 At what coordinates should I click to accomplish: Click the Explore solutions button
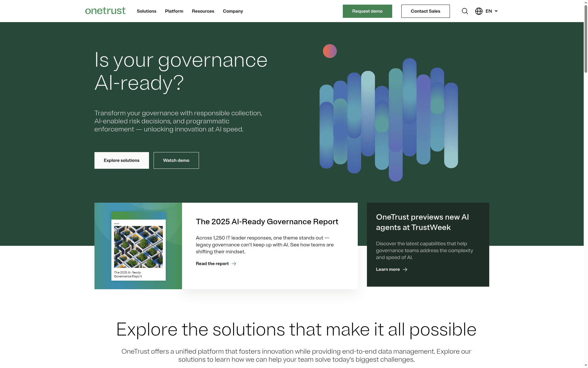click(121, 160)
